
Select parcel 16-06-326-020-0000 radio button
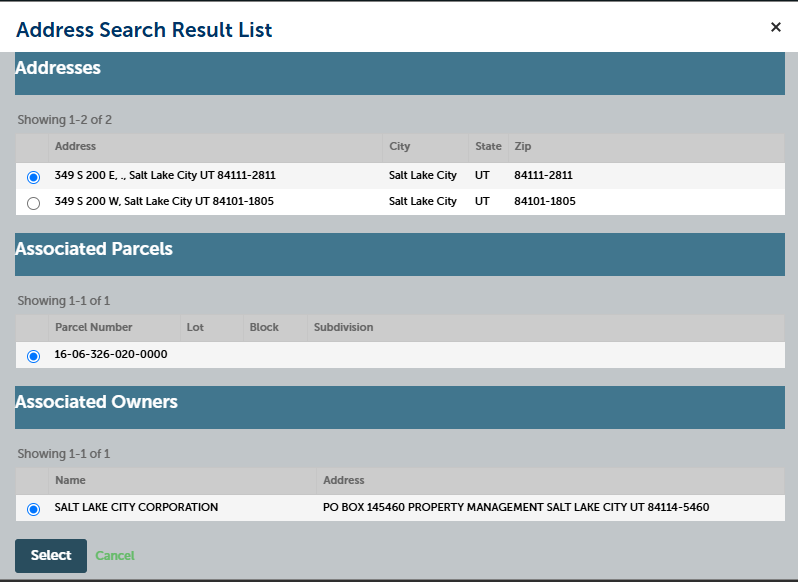click(34, 356)
